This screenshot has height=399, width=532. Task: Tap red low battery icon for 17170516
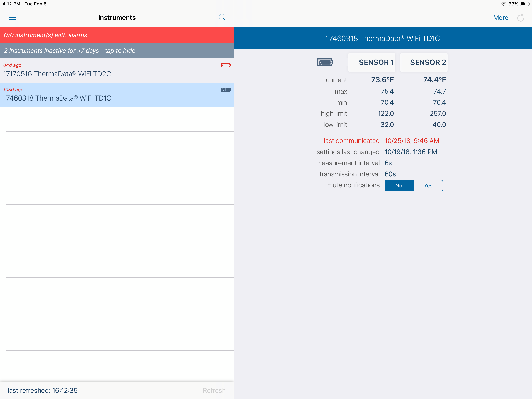pos(226,65)
